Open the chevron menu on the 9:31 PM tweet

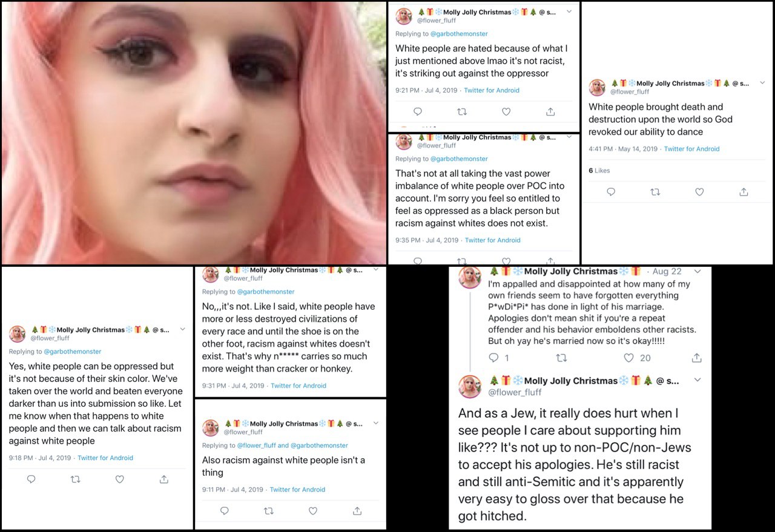click(x=376, y=270)
